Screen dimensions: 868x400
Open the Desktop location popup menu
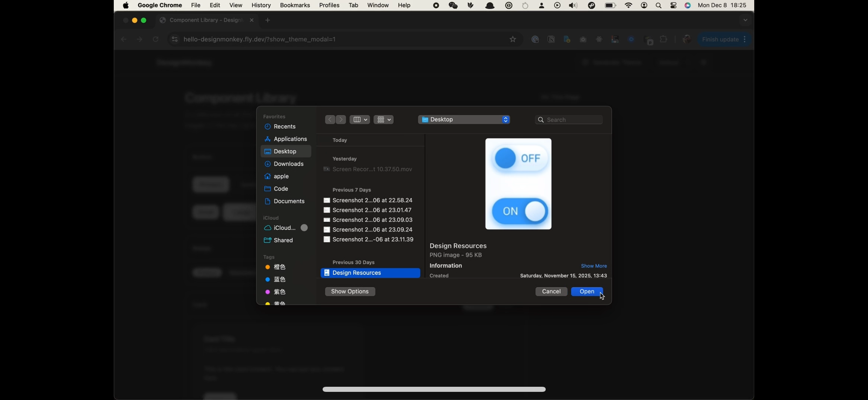click(x=464, y=120)
